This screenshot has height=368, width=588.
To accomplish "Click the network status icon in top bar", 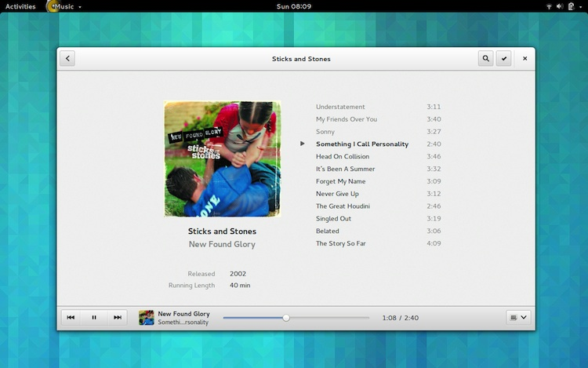I will (549, 6).
